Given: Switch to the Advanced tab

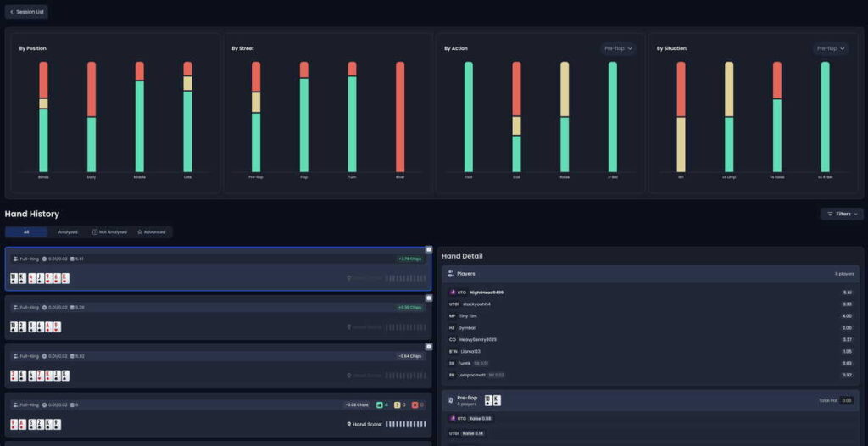Looking at the screenshot, I should click(x=151, y=232).
